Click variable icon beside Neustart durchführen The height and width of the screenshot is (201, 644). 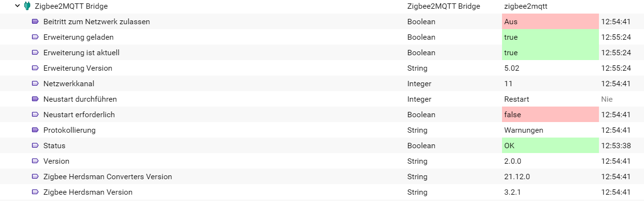point(35,99)
